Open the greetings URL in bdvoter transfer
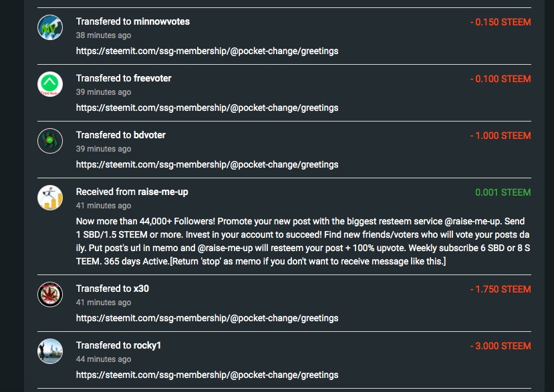The image size is (554, 392). [207, 164]
